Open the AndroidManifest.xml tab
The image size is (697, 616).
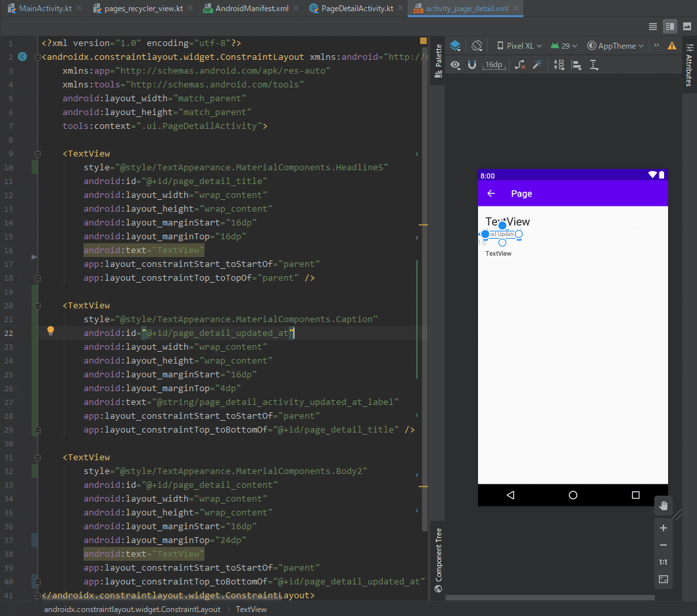pyautogui.click(x=251, y=9)
